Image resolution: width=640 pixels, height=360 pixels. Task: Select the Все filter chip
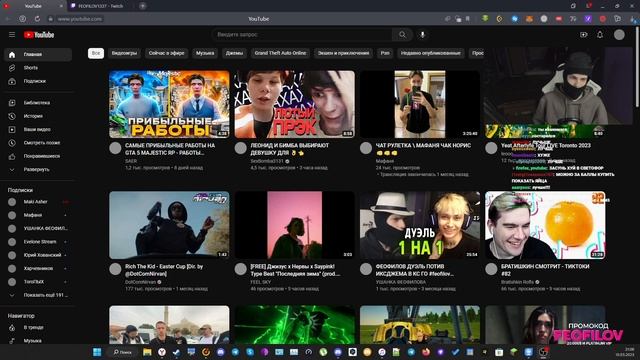[96, 53]
